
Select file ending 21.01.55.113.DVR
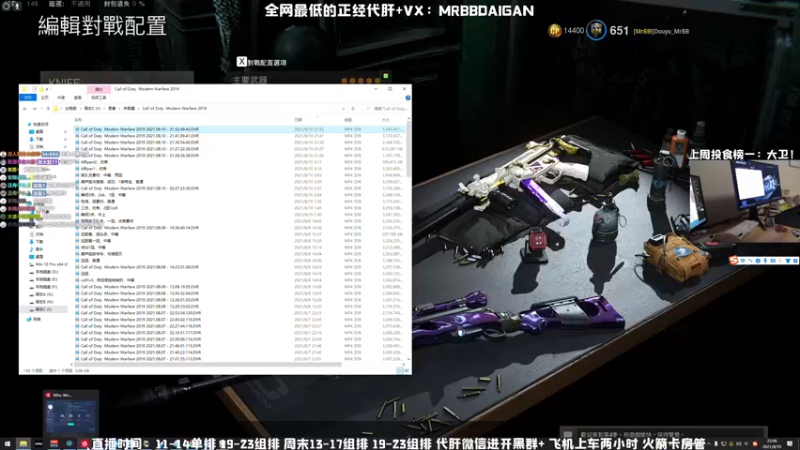tap(140, 359)
